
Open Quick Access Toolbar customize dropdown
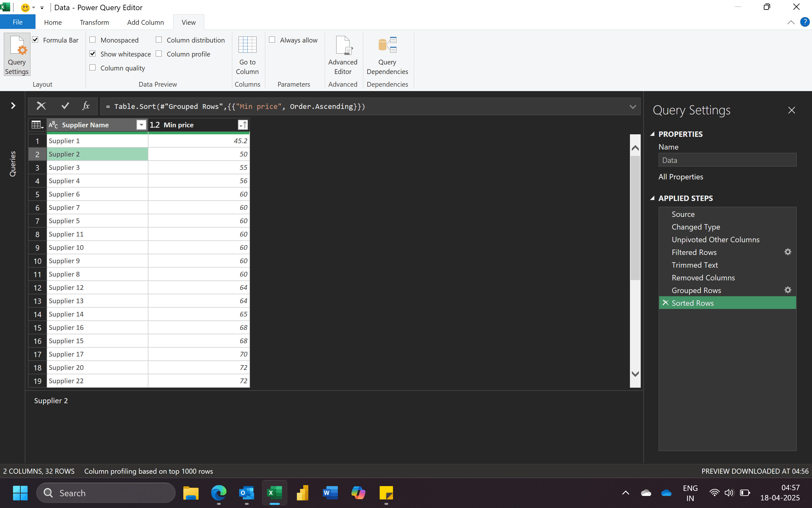tap(42, 8)
